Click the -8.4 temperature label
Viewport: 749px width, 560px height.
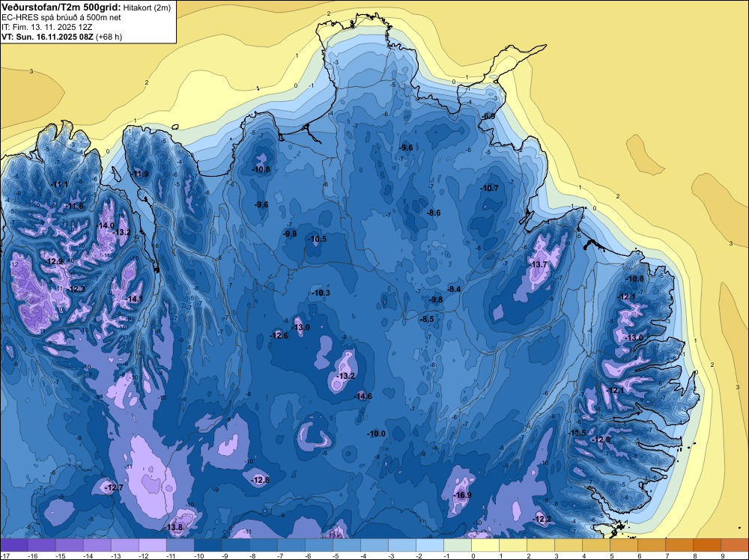(454, 289)
